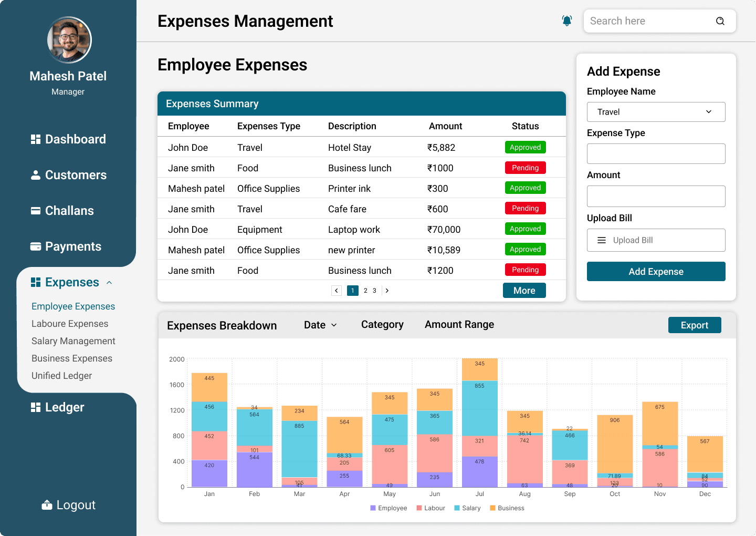The height and width of the screenshot is (536, 756).
Task: Click the Expenses Type column header
Action: click(x=269, y=126)
